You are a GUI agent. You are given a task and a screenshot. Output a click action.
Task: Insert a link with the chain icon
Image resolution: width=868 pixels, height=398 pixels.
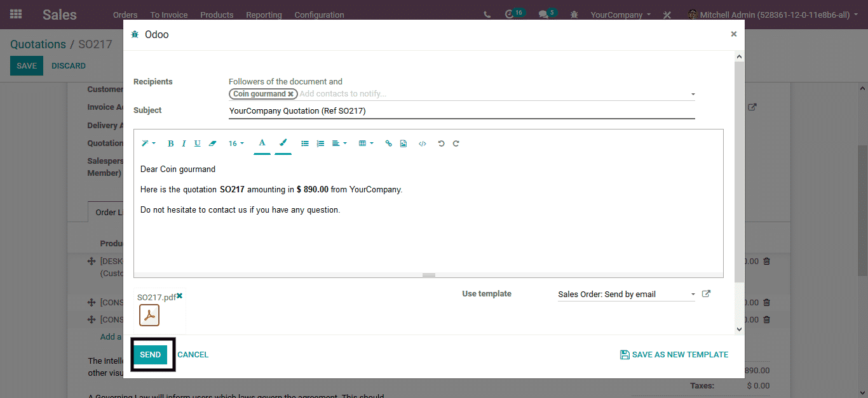click(x=389, y=143)
